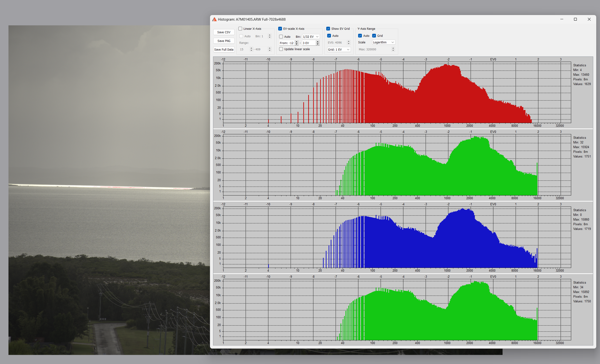Enable the Linear X-Axis checkbox
This screenshot has height=364, width=600.
[x=240, y=29]
